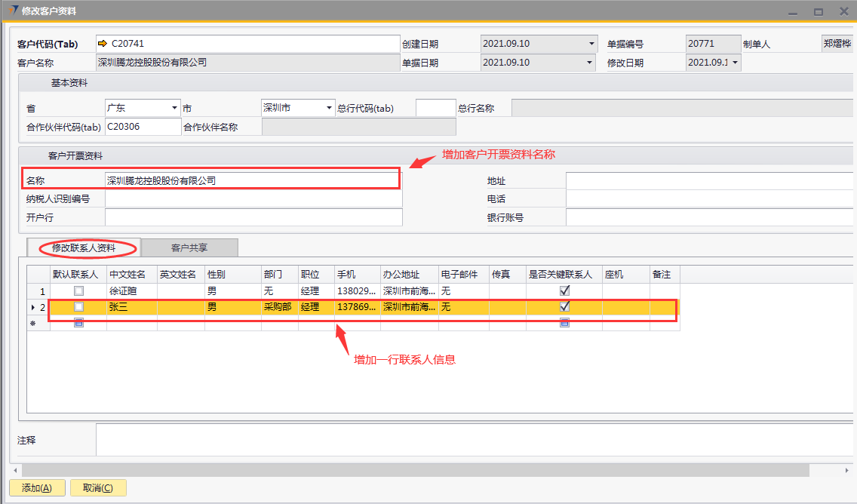Select the 修改联系人资料 tab
Screen dimensions: 857x504
click(84, 247)
